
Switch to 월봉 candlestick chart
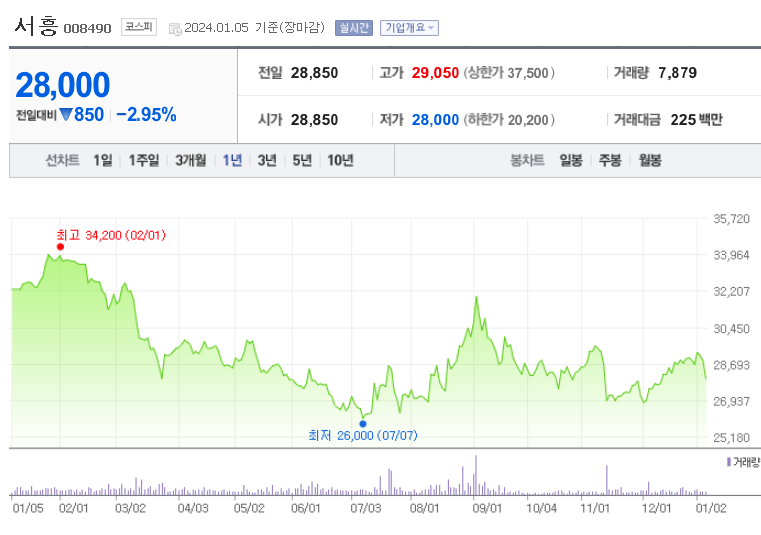650,160
